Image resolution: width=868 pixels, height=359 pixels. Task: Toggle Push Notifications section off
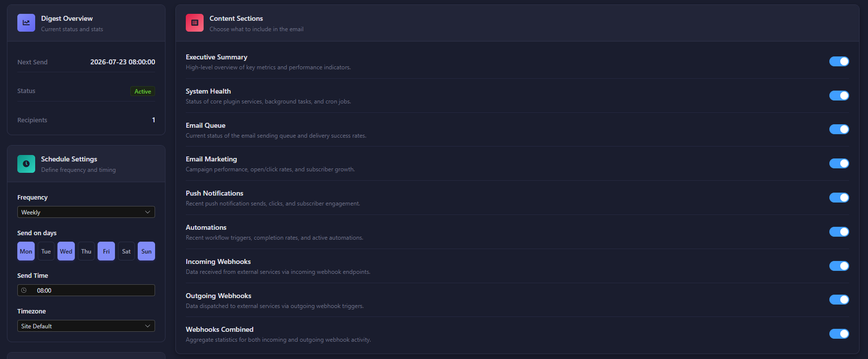(839, 197)
